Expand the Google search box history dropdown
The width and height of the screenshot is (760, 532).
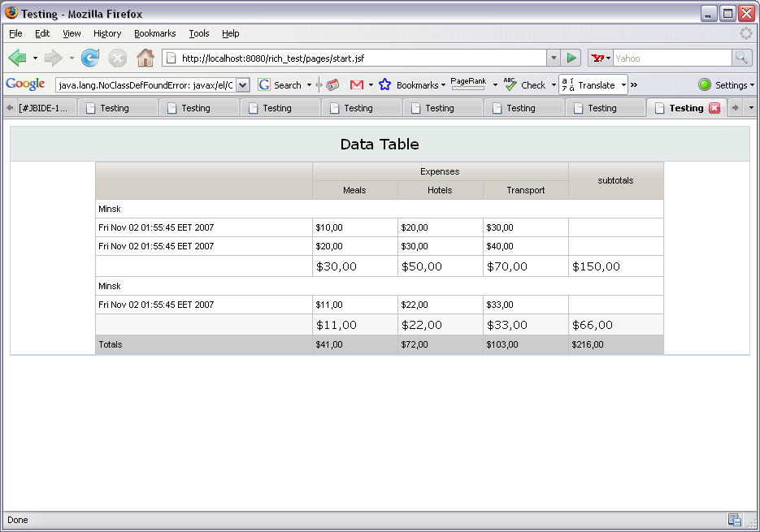243,85
